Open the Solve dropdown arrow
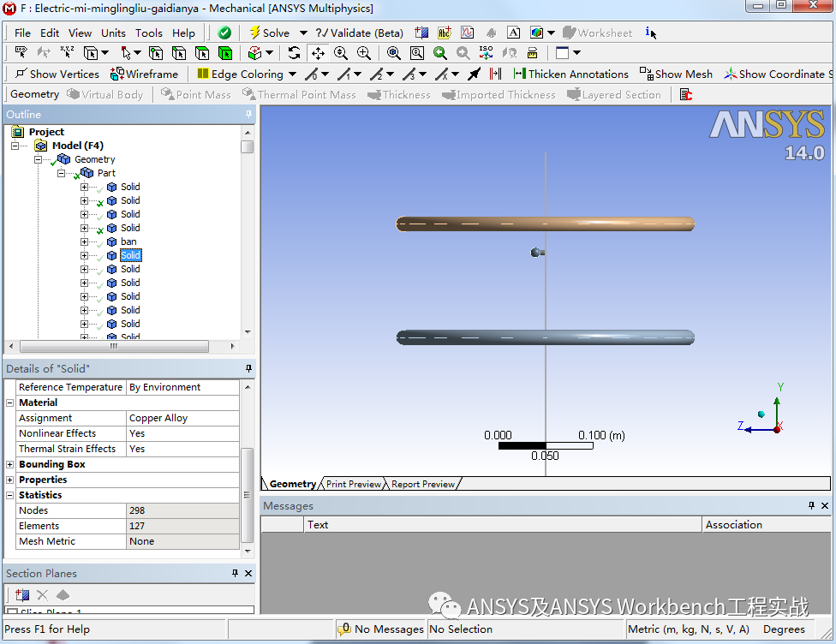Image resolution: width=836 pixels, height=644 pixels. pyautogui.click(x=303, y=33)
